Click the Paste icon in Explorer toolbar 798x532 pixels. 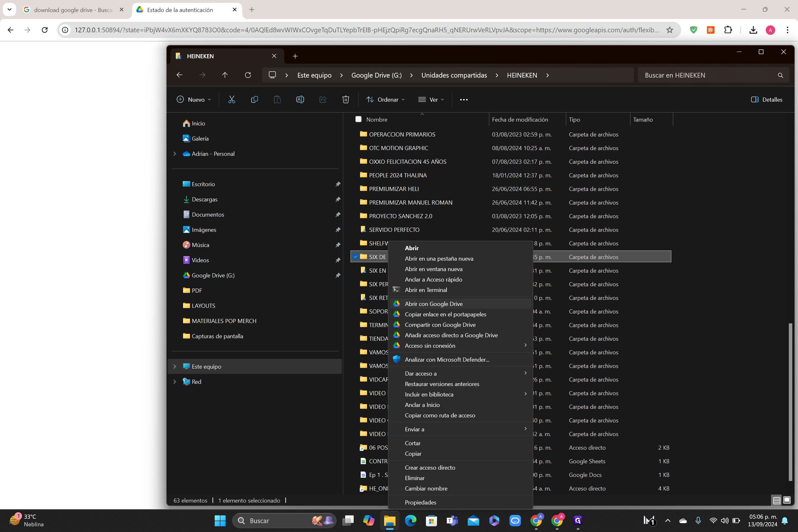(x=277, y=99)
